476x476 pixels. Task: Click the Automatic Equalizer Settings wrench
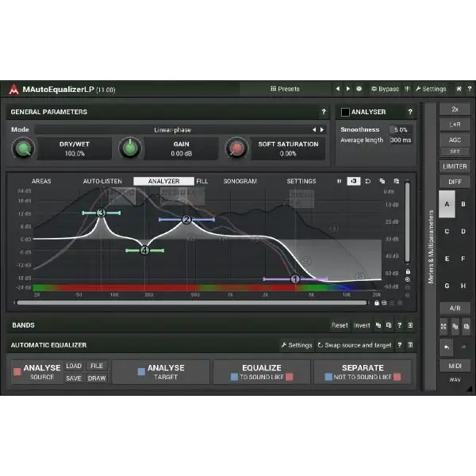point(283,345)
